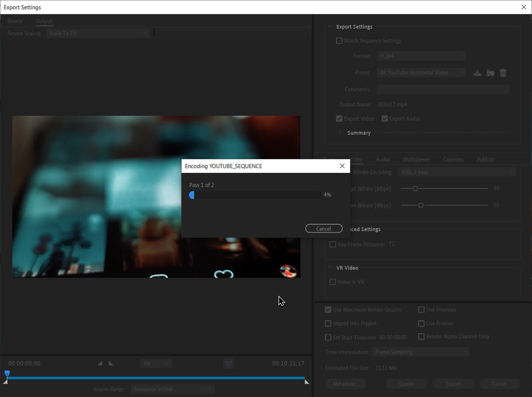
Task: Open the Format dropdown showing H.264
Action: click(421, 55)
